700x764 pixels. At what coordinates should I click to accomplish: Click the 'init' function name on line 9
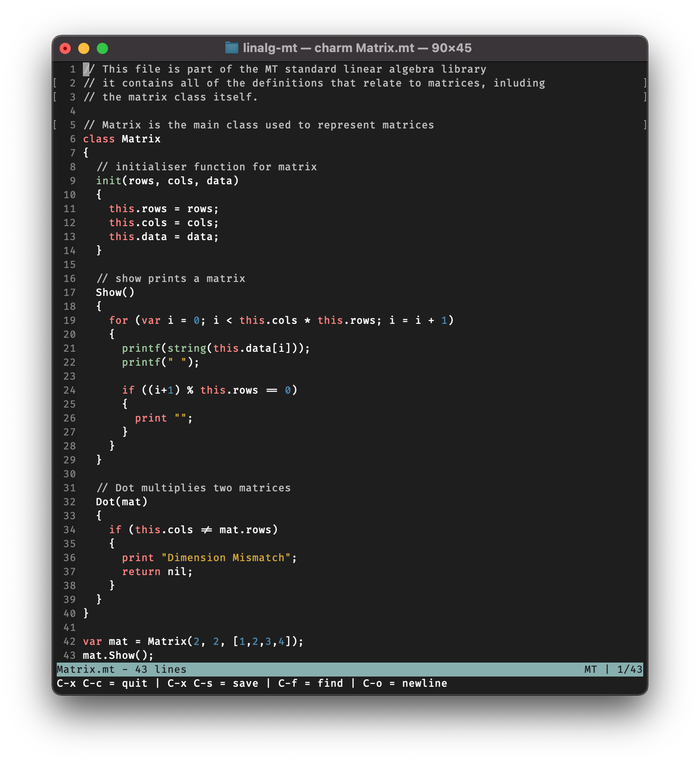pyautogui.click(x=108, y=181)
